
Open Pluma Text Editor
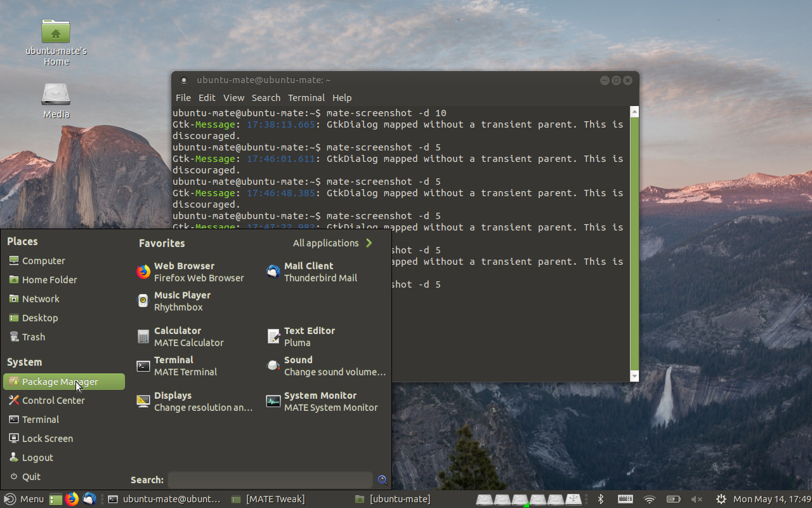(310, 337)
